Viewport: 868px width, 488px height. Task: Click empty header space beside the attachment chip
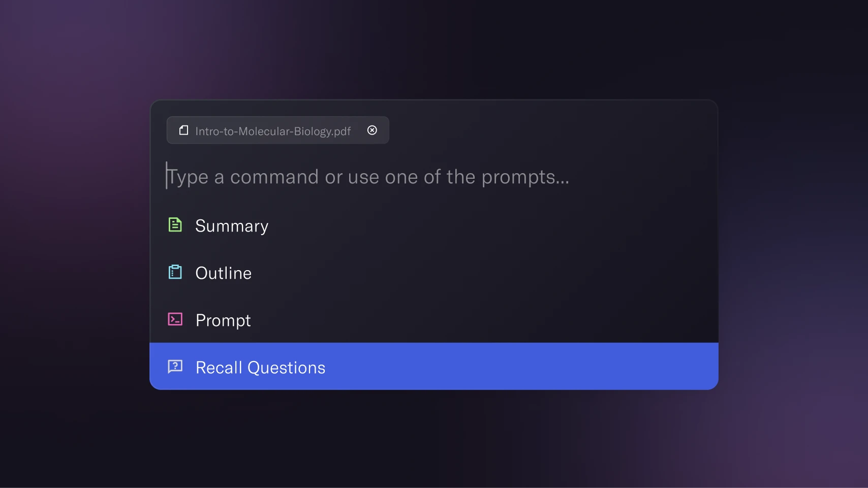click(x=549, y=131)
